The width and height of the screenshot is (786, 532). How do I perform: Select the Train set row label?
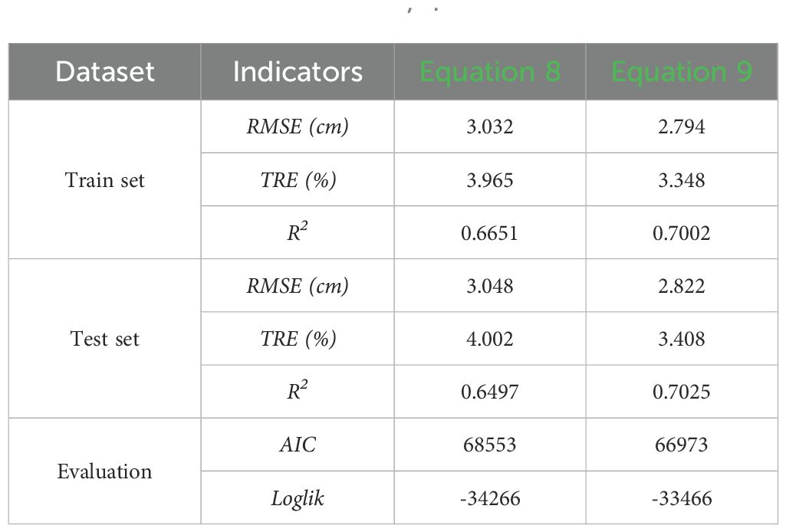(105, 180)
